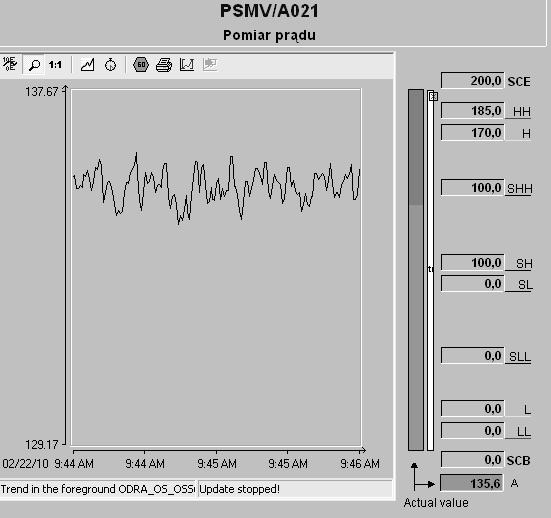The image size is (551, 518).
Task: Click the 137.67 upper axis value
Action: pyautogui.click(x=41, y=92)
